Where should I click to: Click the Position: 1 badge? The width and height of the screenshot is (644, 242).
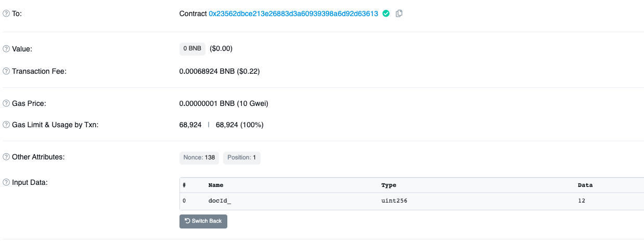pos(242,157)
